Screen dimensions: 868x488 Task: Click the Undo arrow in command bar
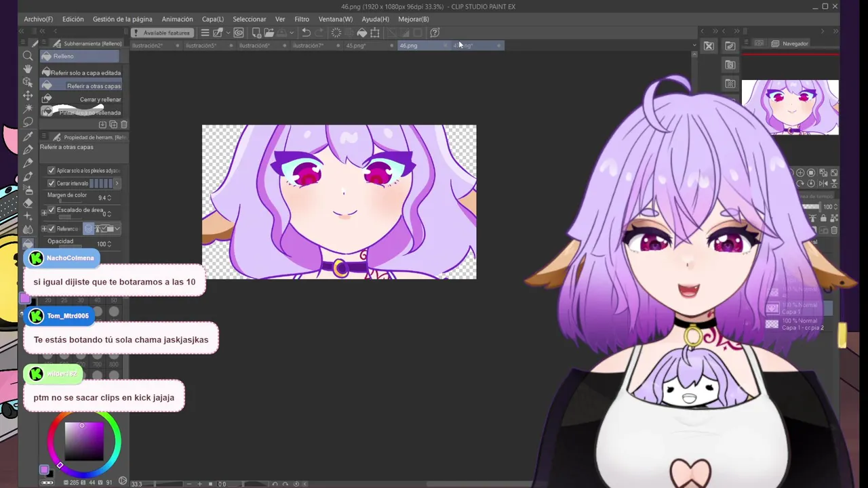click(x=306, y=33)
